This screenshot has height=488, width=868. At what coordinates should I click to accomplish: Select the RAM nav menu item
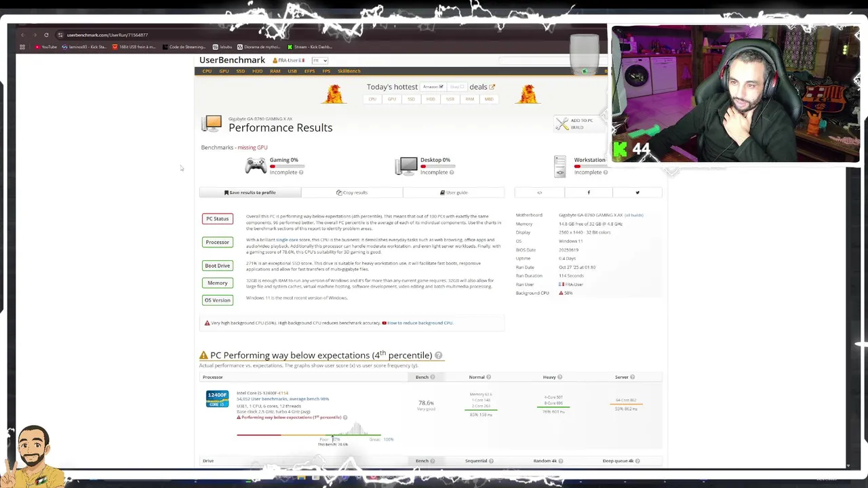[275, 71]
